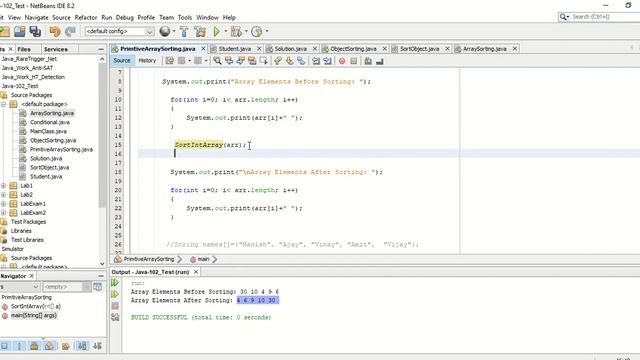Click the Profile Project clock icon
This screenshot has height=360, width=640.
[x=257, y=31]
